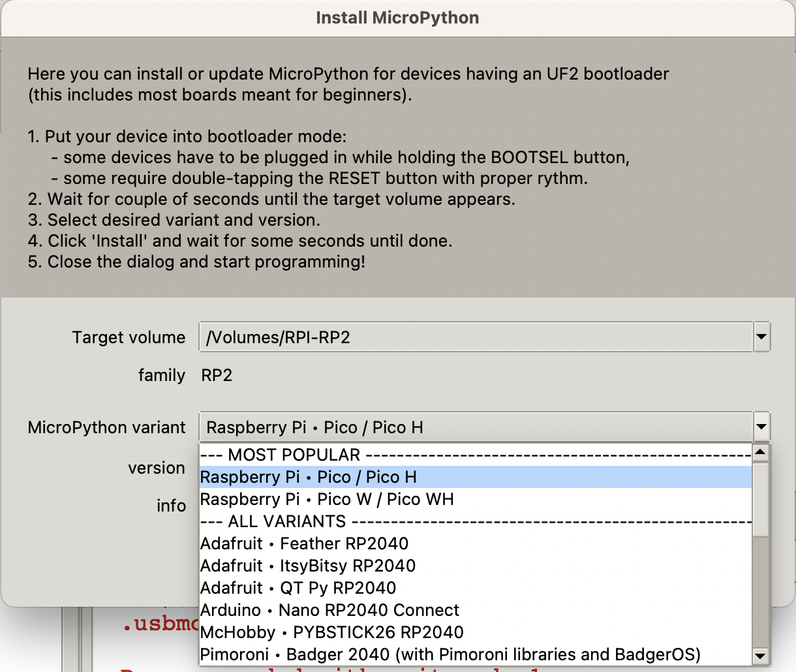Click the MOST POPULAR separator row
This screenshot has width=796, height=672.
click(475, 455)
